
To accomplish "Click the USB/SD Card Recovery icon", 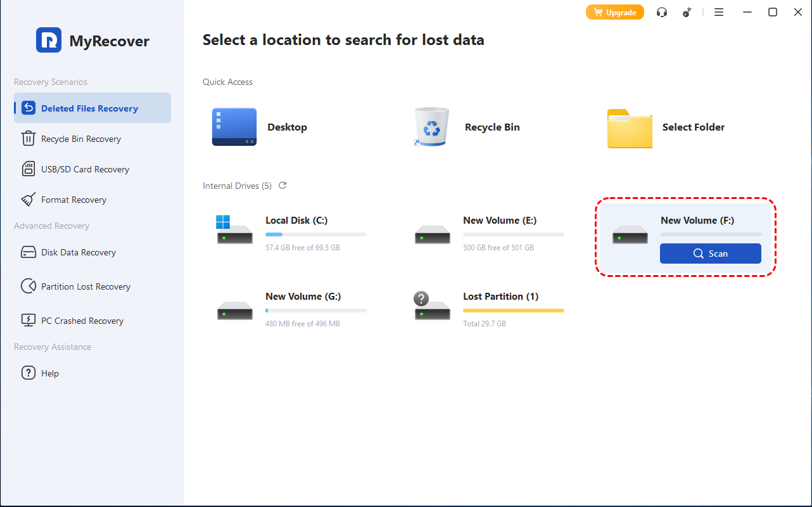I will [x=29, y=169].
